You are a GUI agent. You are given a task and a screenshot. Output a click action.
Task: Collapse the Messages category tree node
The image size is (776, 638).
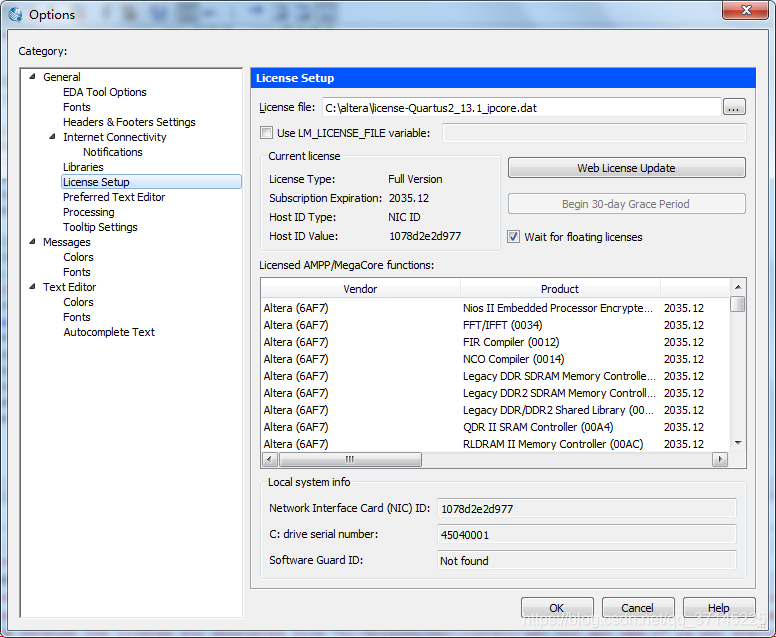click(33, 242)
